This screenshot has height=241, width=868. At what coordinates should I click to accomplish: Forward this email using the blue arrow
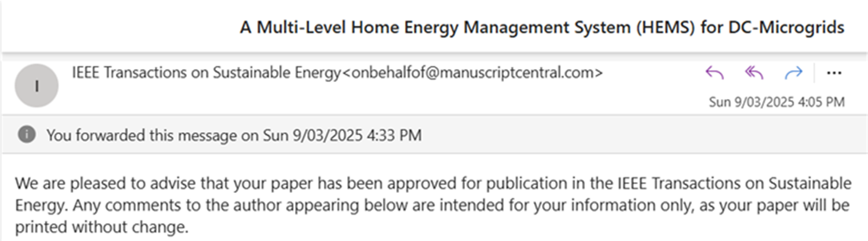click(793, 73)
